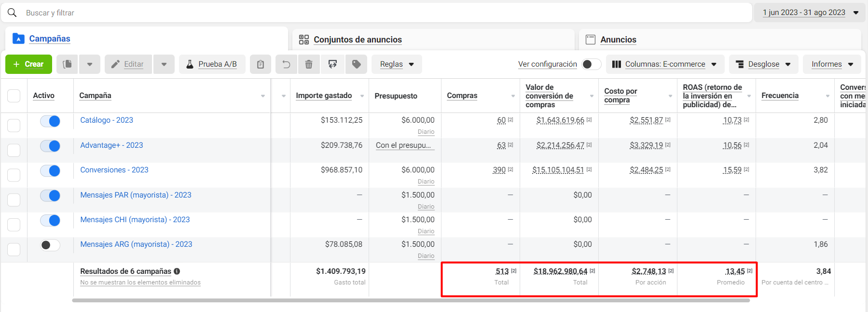Turn off the Catálogo - 2023 campaign toggle
Screen dimensions: 868x312
[x=50, y=121]
